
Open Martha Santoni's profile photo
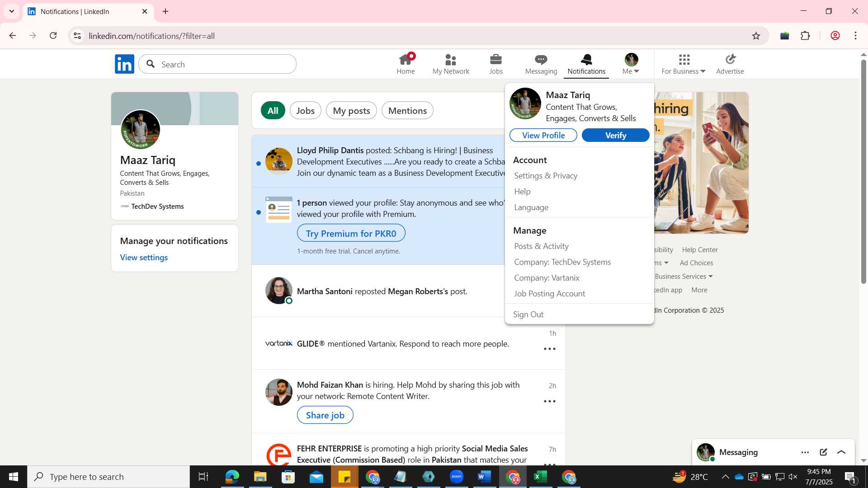[x=279, y=291]
